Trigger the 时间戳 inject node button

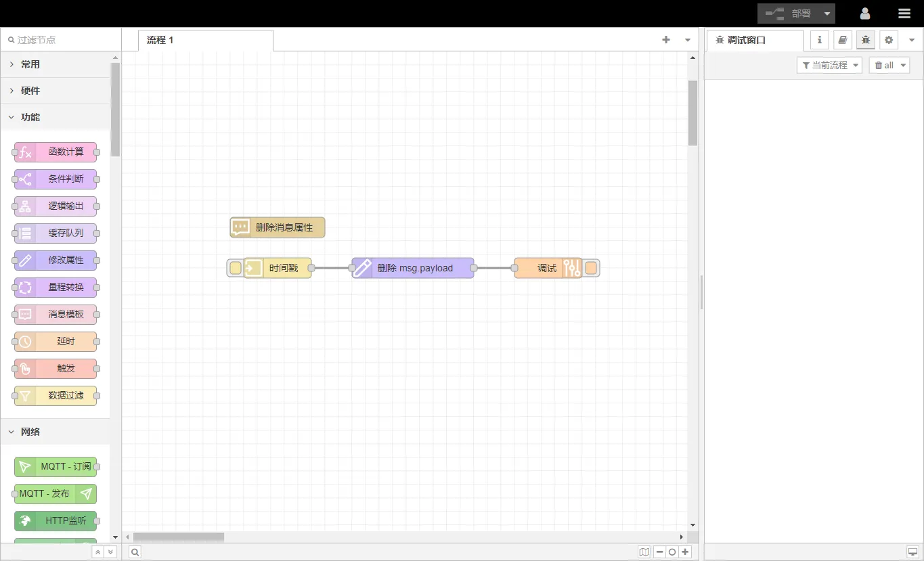235,268
